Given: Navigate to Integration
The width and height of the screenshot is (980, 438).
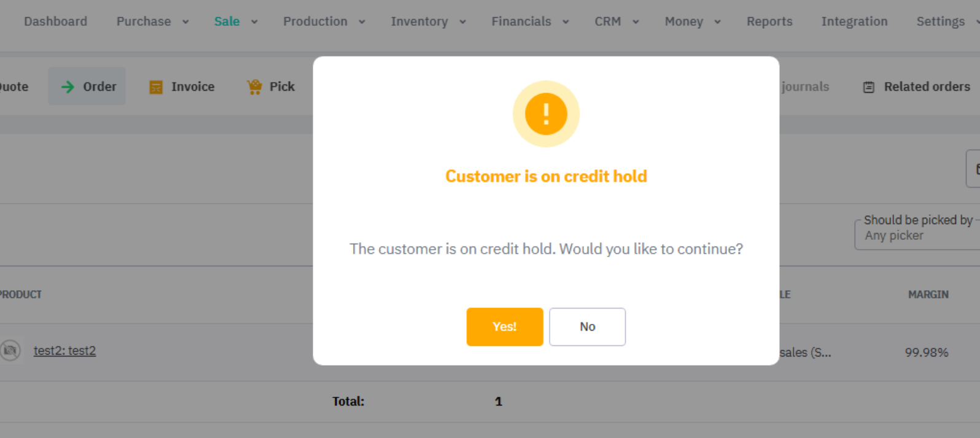Looking at the screenshot, I should pyautogui.click(x=854, y=21).
